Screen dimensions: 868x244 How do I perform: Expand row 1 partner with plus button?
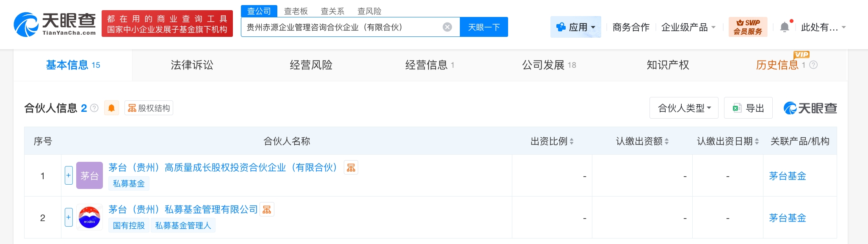click(69, 175)
